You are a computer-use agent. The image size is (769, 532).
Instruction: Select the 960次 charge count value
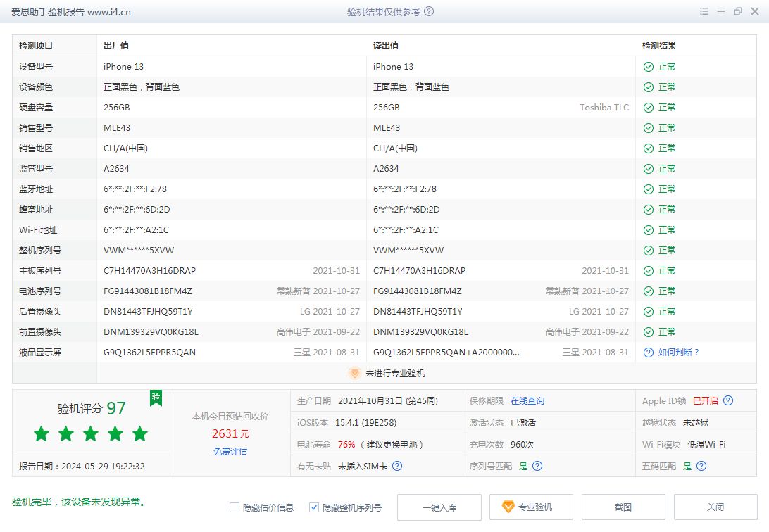pos(522,444)
